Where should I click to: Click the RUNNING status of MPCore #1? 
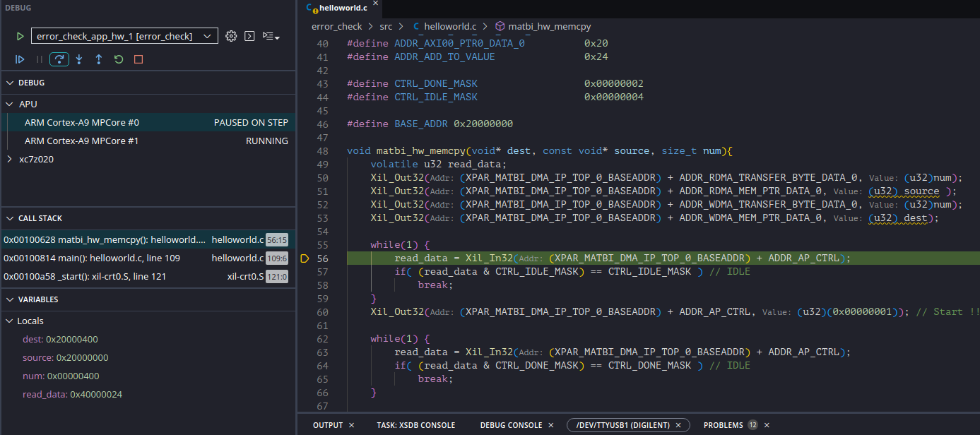click(267, 141)
